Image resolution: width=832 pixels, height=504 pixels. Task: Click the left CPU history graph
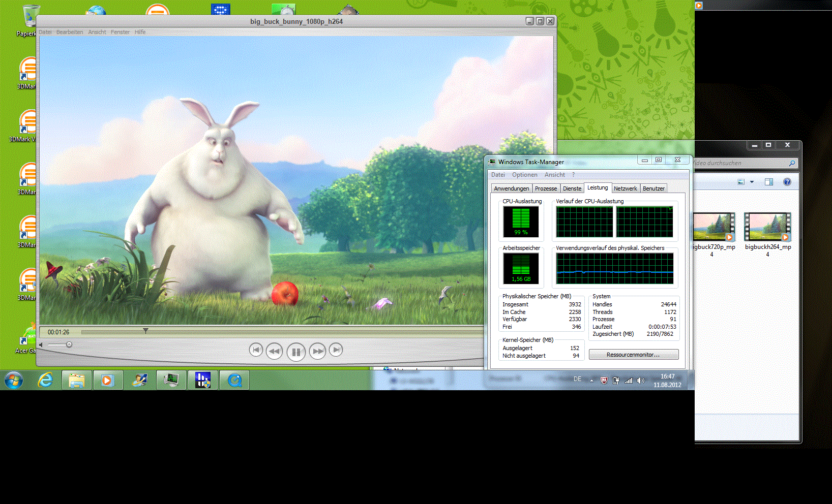tap(584, 222)
